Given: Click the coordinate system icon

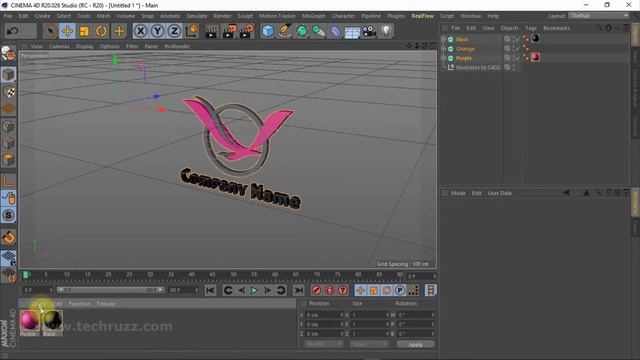Looking at the screenshot, I should coord(191,31).
